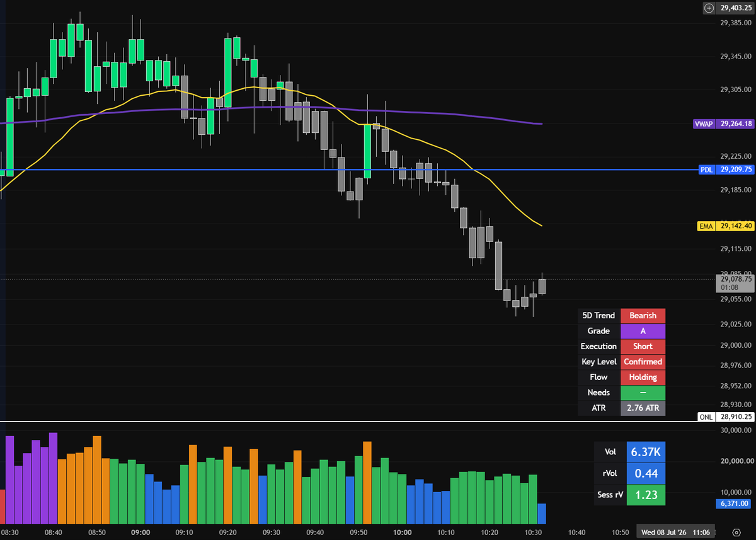Click the 28,952.00 price axis label

tap(736, 386)
